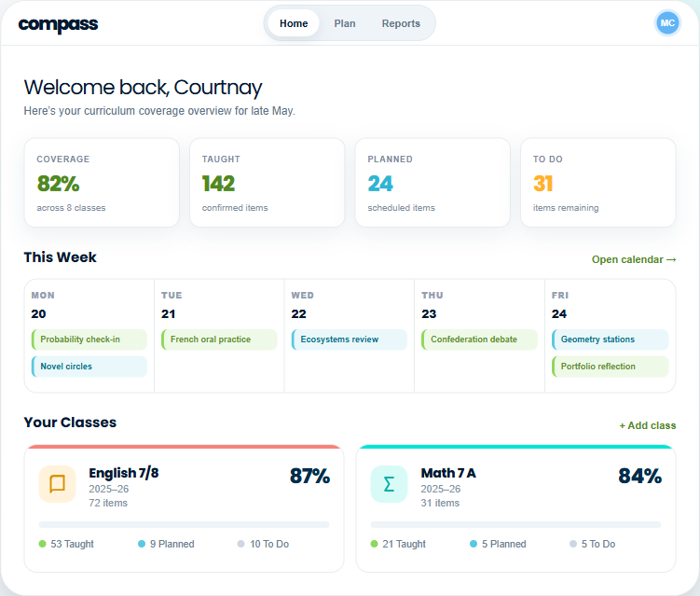This screenshot has width=700, height=596.
Task: Open the English 7/8 class title
Action: (124, 473)
